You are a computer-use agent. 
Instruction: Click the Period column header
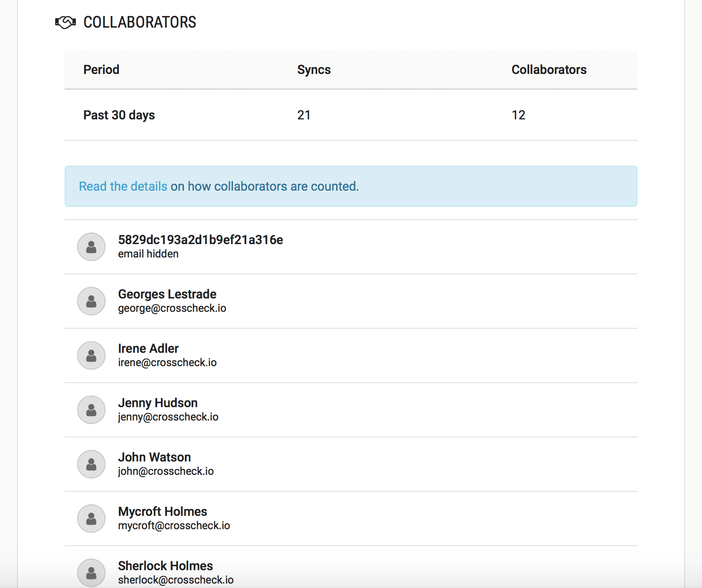pyautogui.click(x=101, y=69)
